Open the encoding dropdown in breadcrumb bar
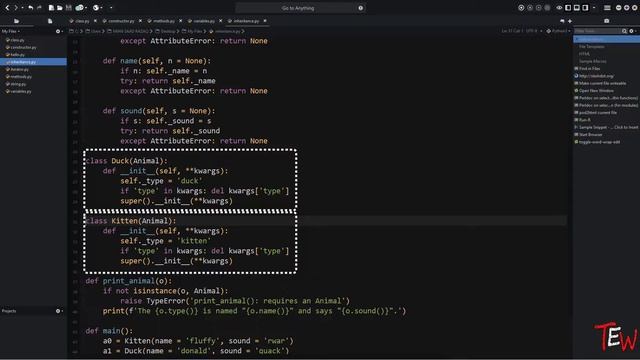Screen dimensions: 640x360 (x=533, y=31)
